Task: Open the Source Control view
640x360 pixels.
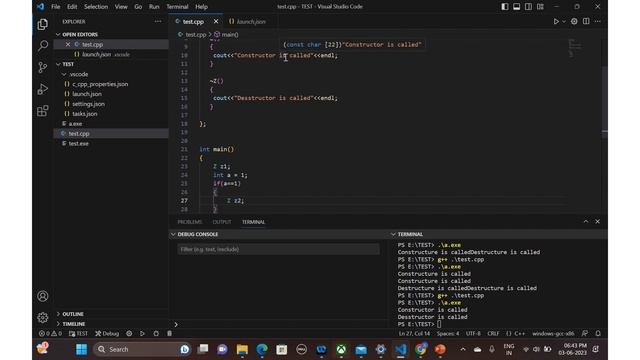Action: pyautogui.click(x=42, y=67)
